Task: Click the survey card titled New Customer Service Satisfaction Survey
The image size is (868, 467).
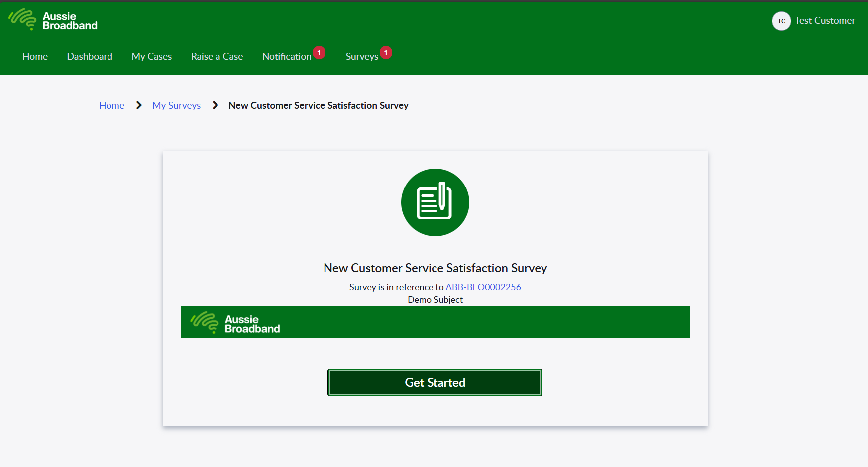Action: 434,268
